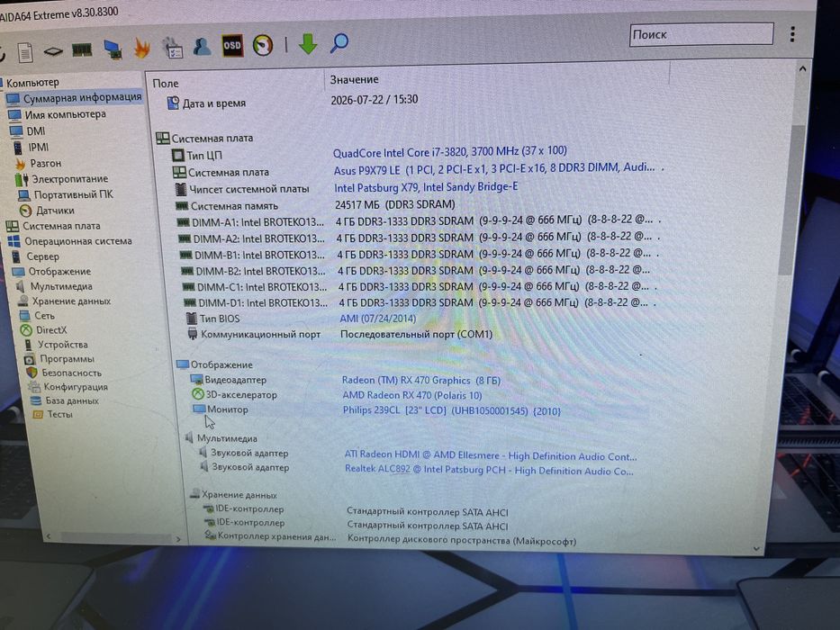Open Radeon (TM) RX 470 Graphics link
Screen dimensions: 840x630
click(421, 381)
